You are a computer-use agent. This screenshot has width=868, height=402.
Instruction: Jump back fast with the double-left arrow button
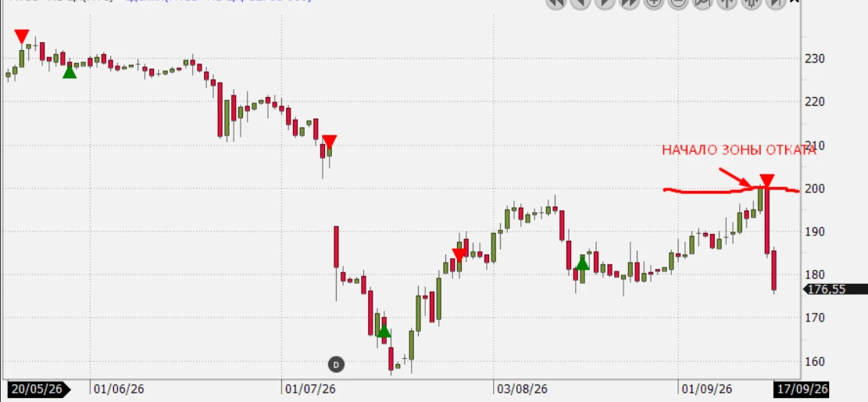click(555, 3)
